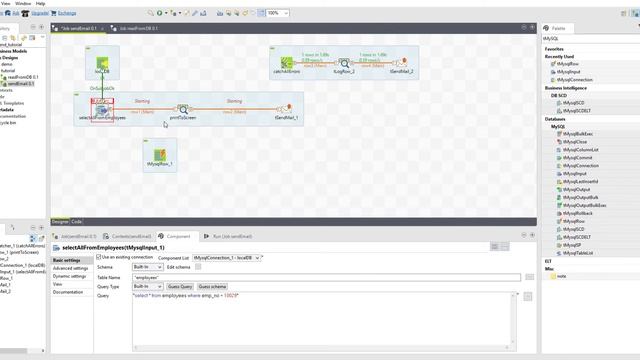Open the Contexts(sendEmail) tab

[127, 236]
